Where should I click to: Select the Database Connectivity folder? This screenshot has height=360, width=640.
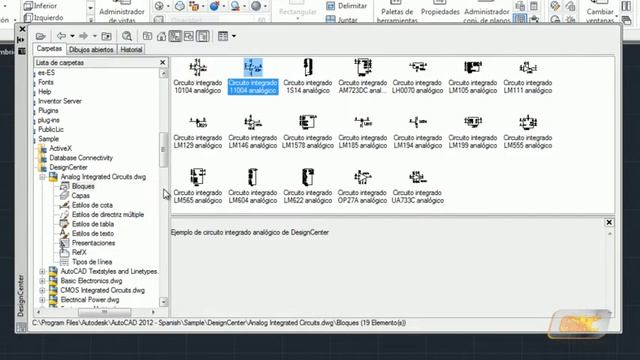tap(81, 158)
